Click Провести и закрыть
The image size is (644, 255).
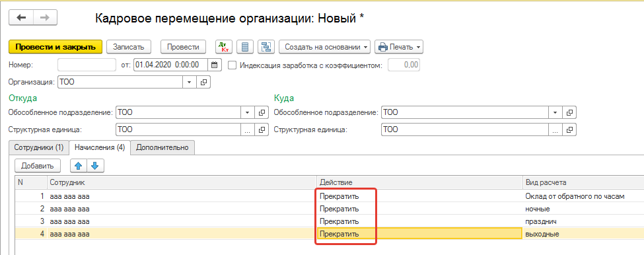(55, 47)
